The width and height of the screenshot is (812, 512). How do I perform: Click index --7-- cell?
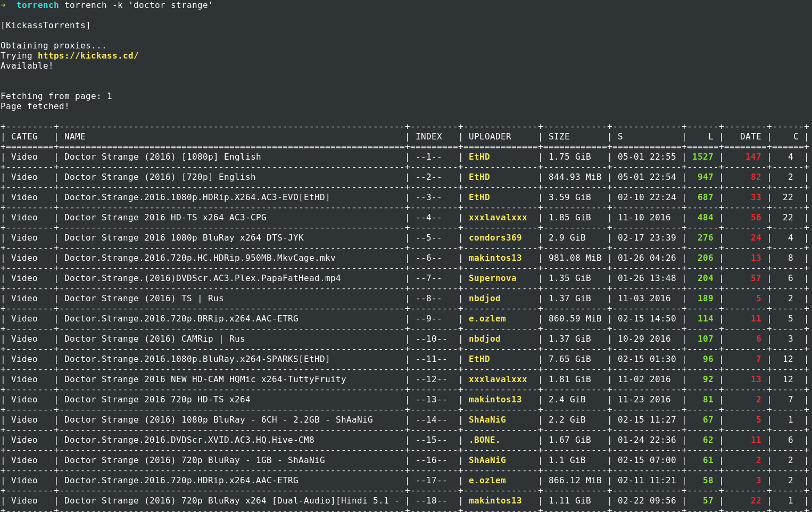tap(429, 278)
